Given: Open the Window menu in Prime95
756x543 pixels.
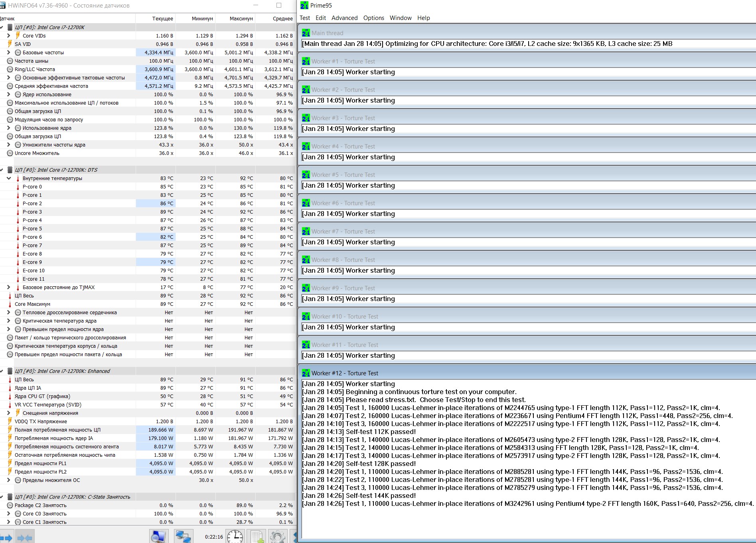Looking at the screenshot, I should 401,18.
